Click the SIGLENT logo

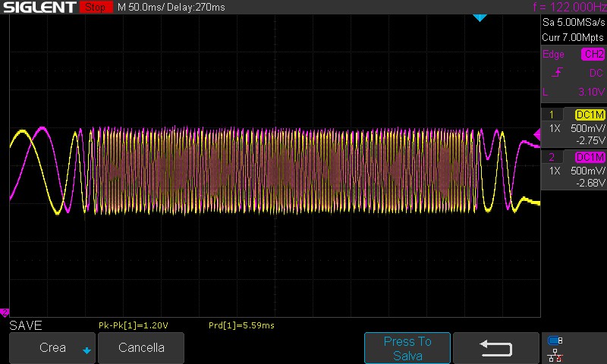38,8
